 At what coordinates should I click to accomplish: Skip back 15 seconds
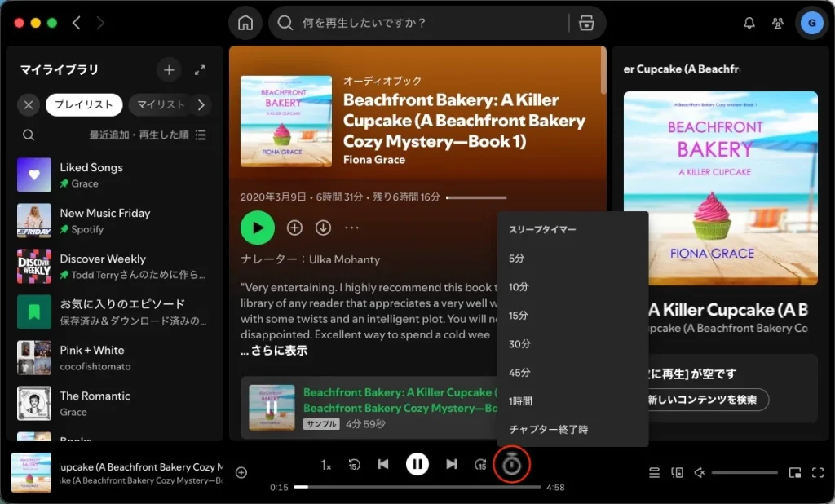[354, 465]
